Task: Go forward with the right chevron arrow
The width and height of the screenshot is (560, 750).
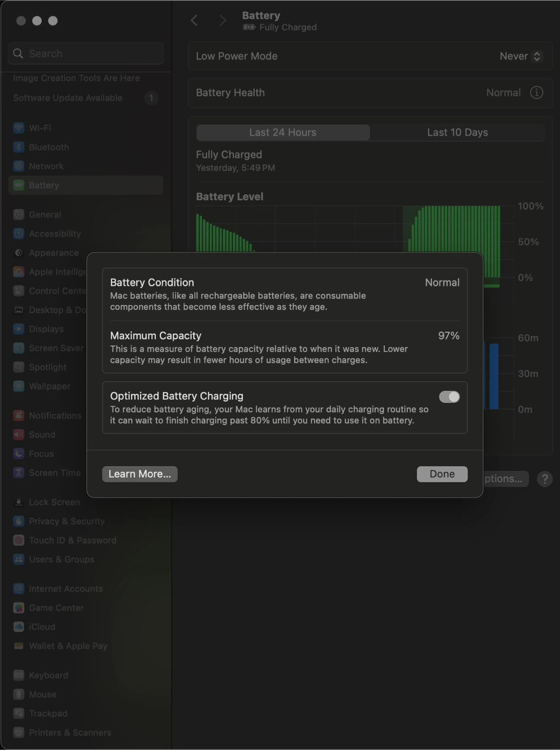Action: point(222,20)
